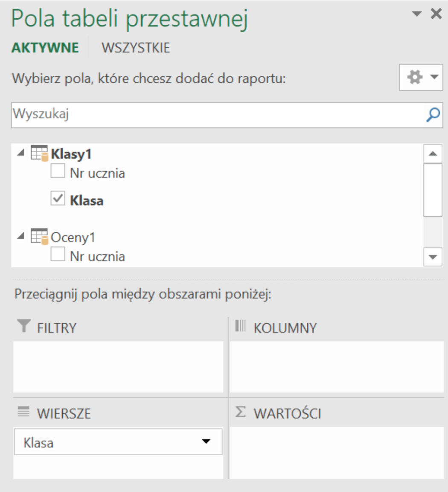Open the gear tools settings menu
Image resolution: width=448 pixels, height=492 pixels.
click(420, 77)
